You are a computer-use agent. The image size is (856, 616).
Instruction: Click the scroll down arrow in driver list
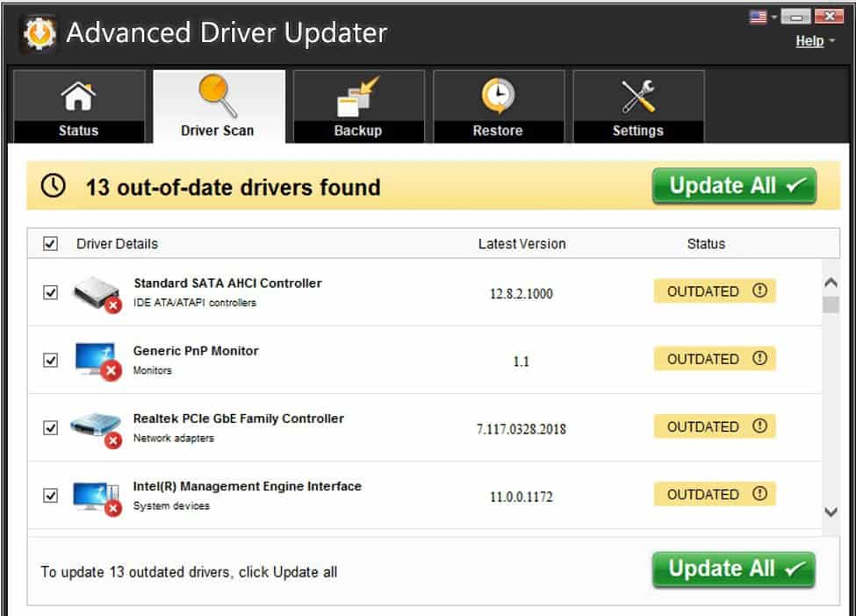[831, 512]
